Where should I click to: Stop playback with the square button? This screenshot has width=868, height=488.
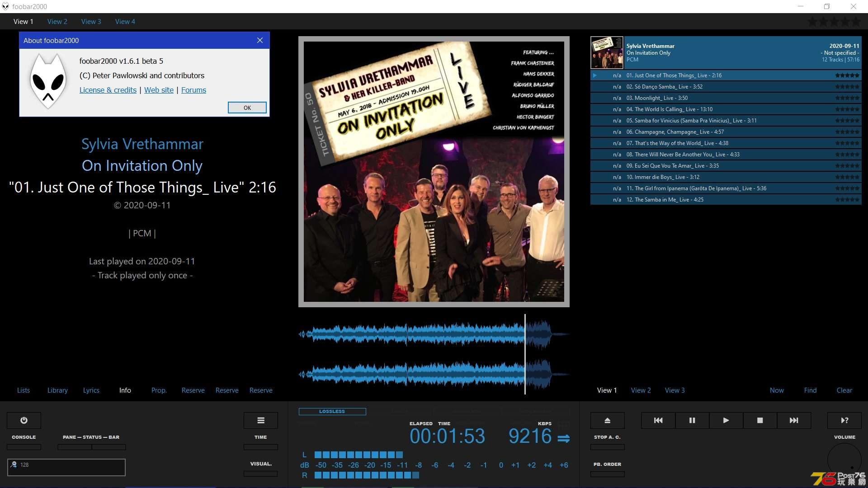tap(760, 420)
